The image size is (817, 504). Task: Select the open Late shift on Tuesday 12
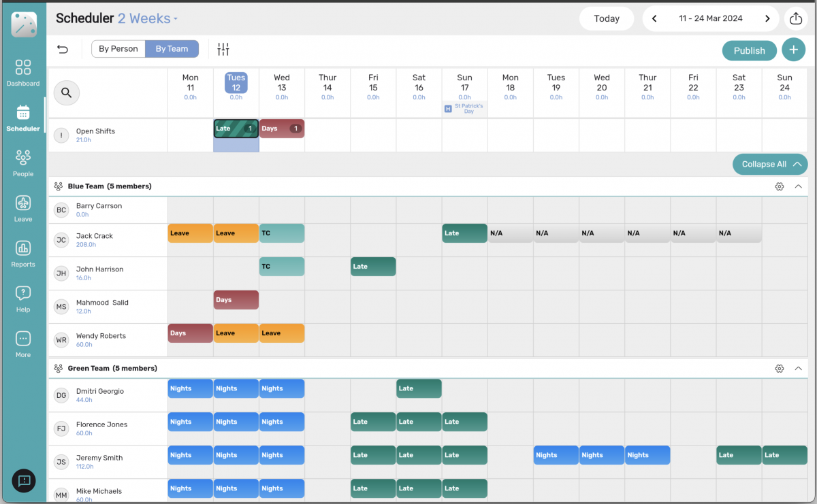point(236,129)
